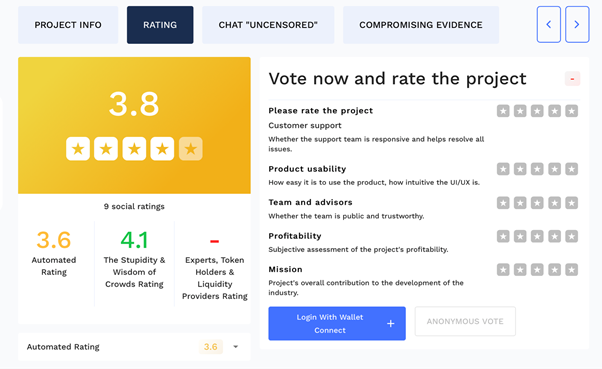Go to previous tab with left arrow
The image size is (602, 369).
pyautogui.click(x=549, y=24)
